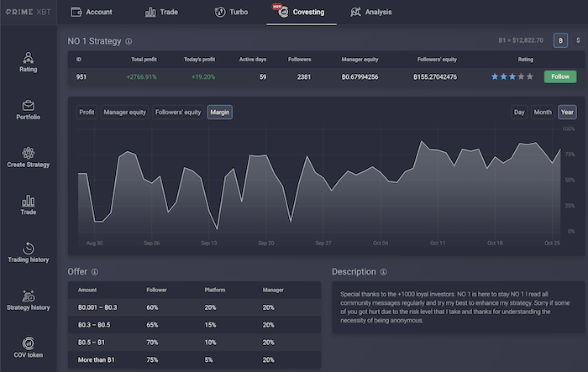Click the Rating label in sidebar

(28, 70)
